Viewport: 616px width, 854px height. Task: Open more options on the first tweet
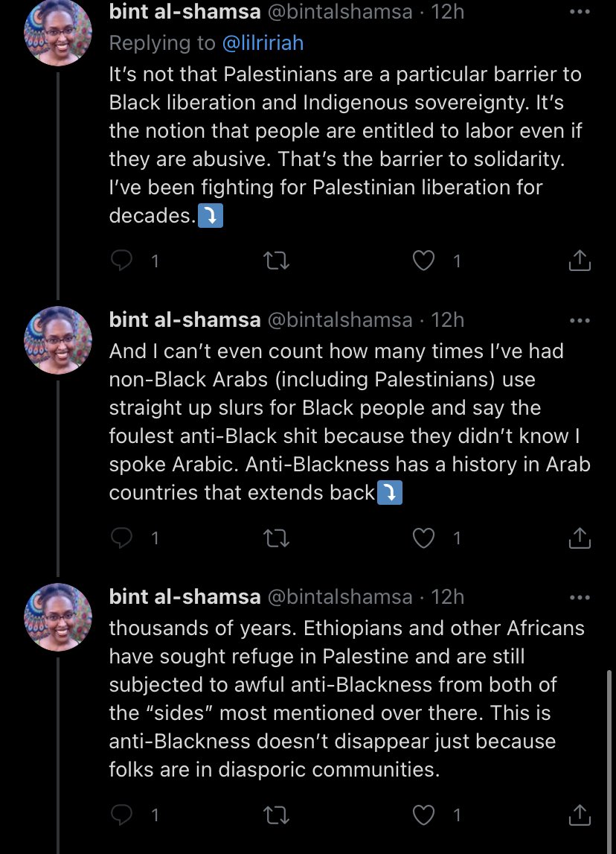579,13
